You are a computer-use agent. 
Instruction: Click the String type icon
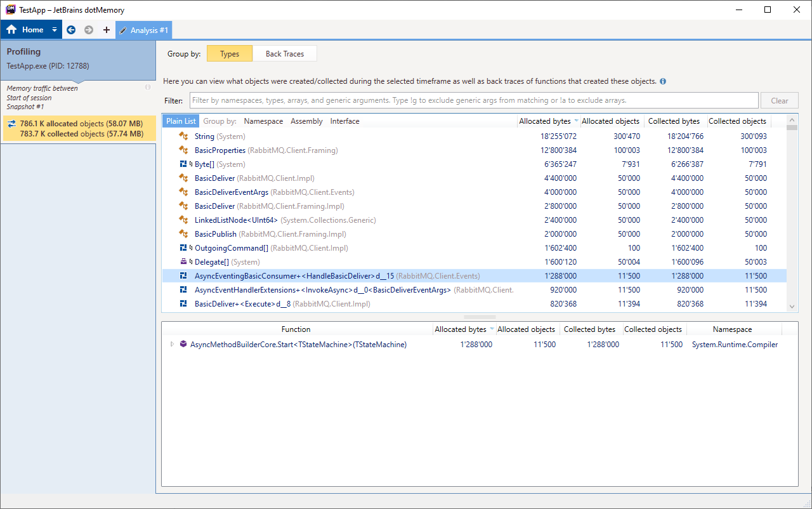point(183,136)
